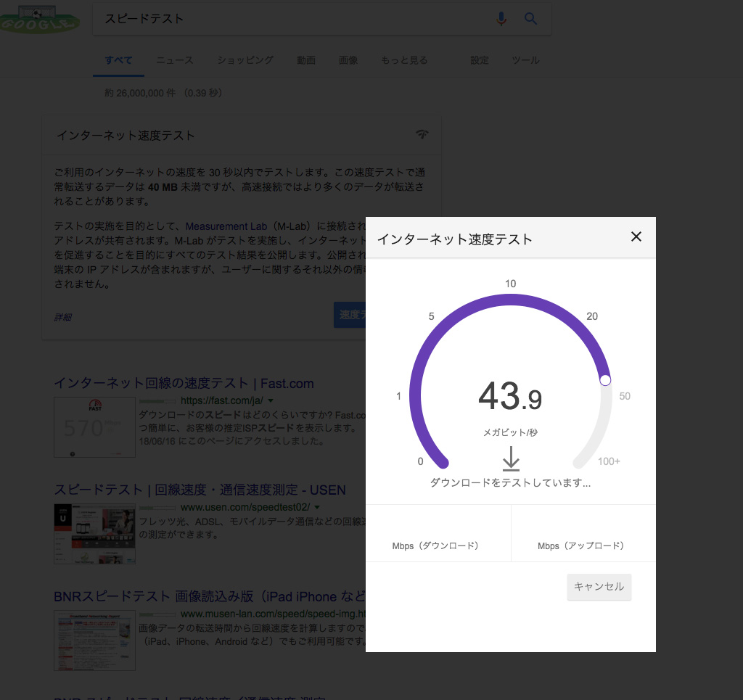The height and width of the screenshot is (700, 743).
Task: Open the ツール options
Action: tap(525, 60)
